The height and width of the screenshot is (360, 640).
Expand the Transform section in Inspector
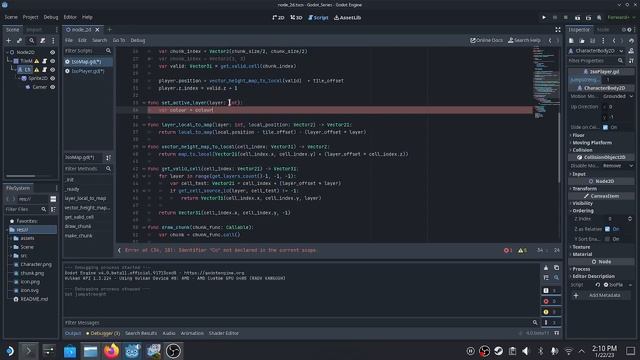(583, 189)
